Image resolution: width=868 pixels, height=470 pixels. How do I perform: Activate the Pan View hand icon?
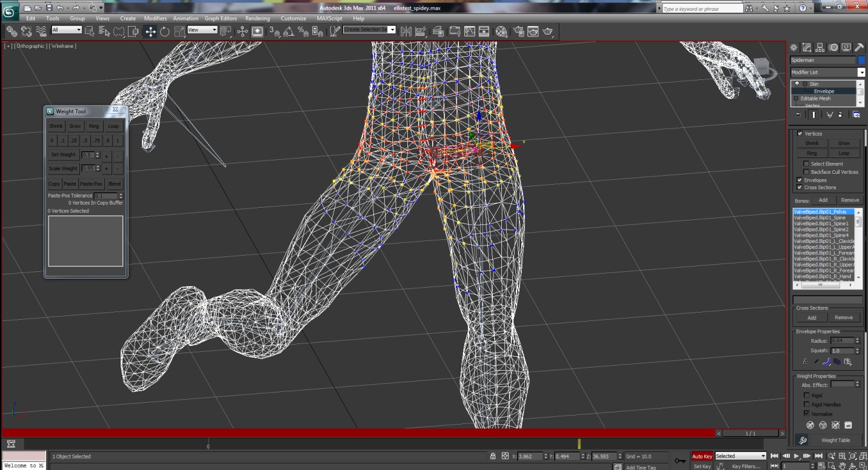(842, 466)
